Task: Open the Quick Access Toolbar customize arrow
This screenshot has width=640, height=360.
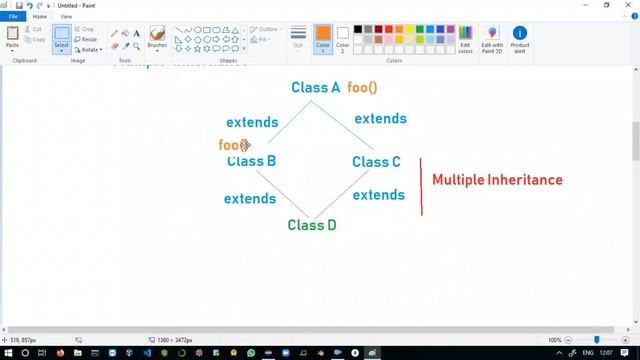Action: coord(49,6)
